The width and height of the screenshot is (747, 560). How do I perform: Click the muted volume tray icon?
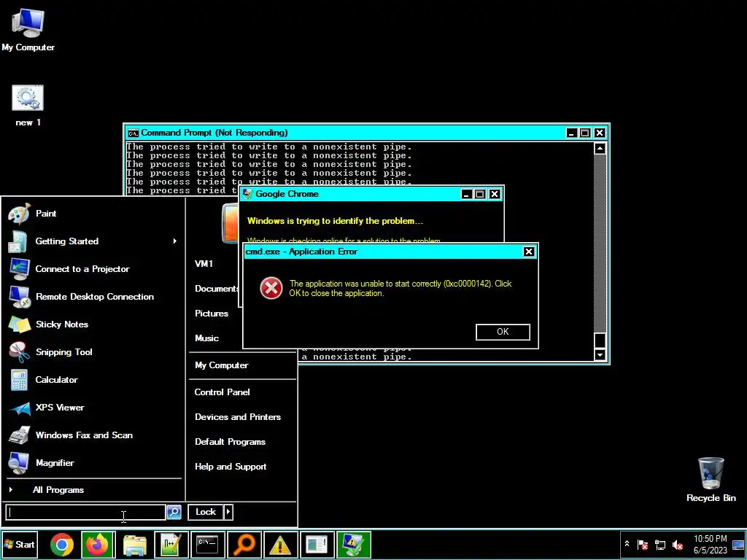pos(678,544)
